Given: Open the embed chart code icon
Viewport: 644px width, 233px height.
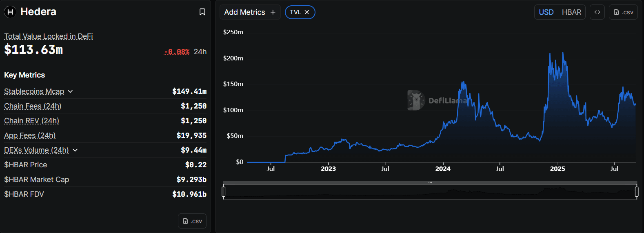Looking at the screenshot, I should click(x=597, y=12).
